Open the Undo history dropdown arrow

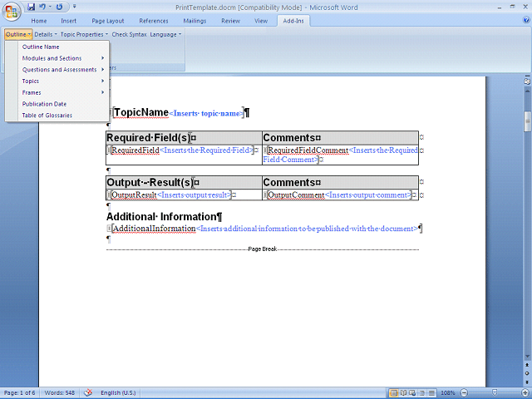pyautogui.click(x=50, y=7)
